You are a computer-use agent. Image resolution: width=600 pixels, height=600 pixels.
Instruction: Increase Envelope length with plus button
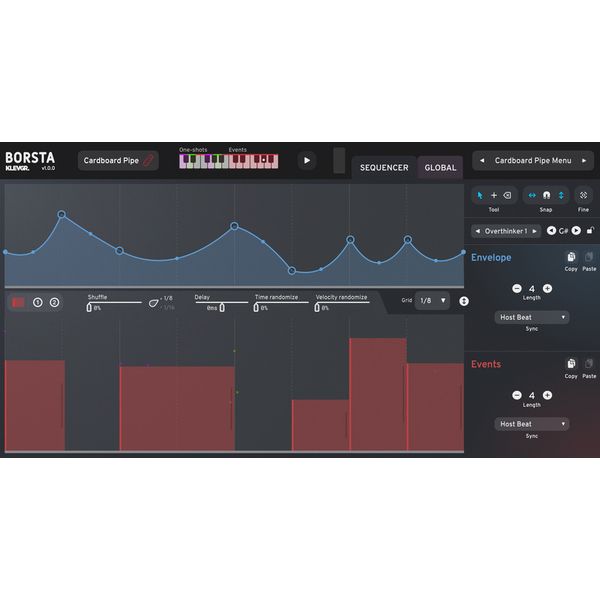[x=547, y=289]
